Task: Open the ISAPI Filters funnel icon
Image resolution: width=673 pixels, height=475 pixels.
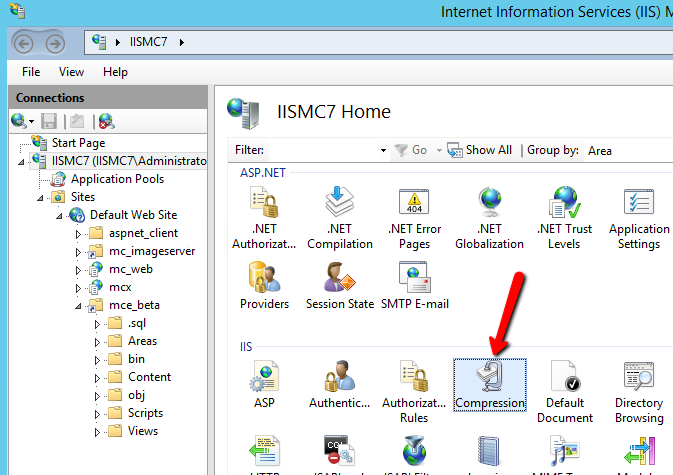Action: coord(414,451)
